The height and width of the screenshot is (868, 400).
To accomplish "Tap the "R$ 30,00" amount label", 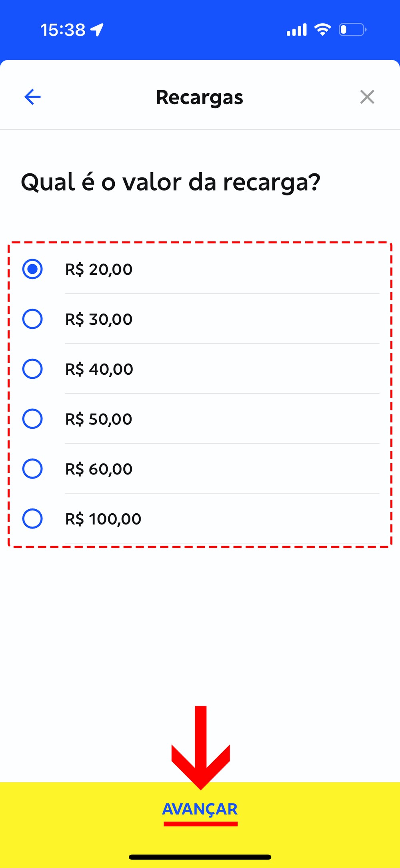I will coord(99,319).
